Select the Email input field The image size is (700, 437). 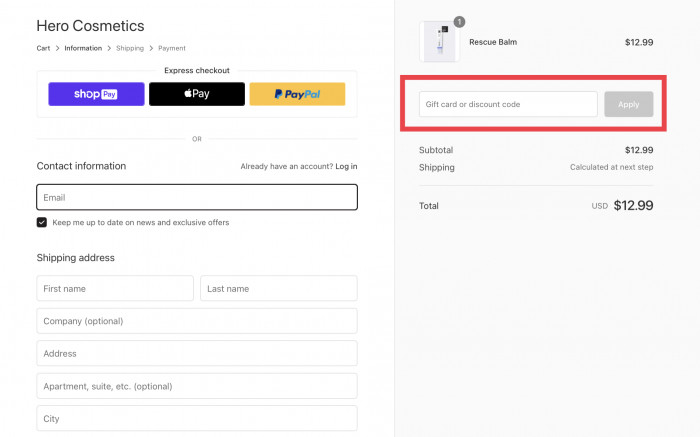pyautogui.click(x=197, y=197)
